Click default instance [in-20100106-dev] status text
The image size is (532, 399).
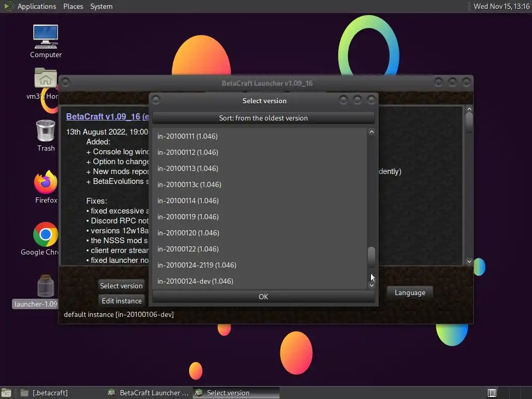[119, 314]
